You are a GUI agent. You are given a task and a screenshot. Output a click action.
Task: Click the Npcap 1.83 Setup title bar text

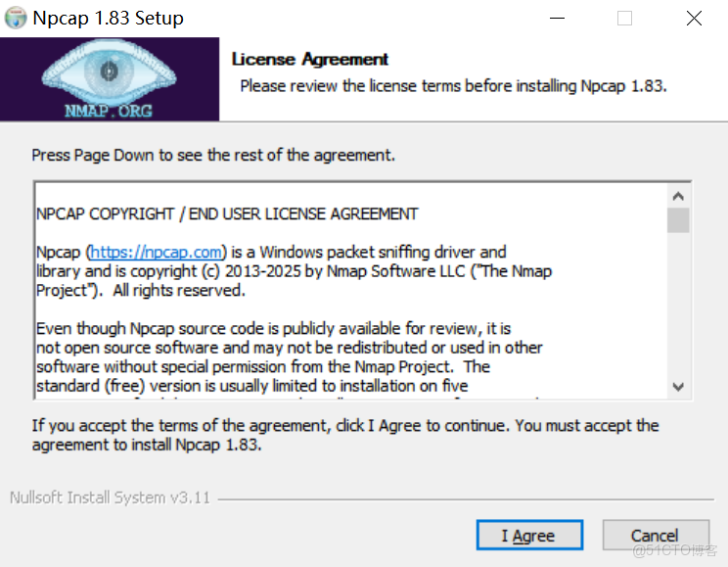coord(108,18)
